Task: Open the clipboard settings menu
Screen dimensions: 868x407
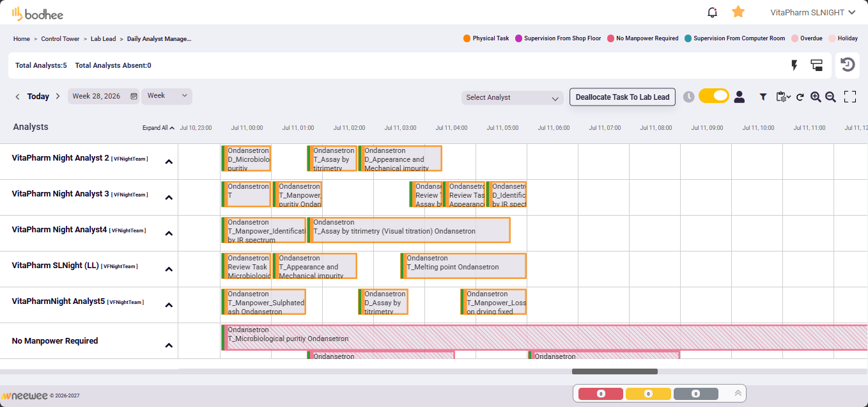Action: [783, 97]
